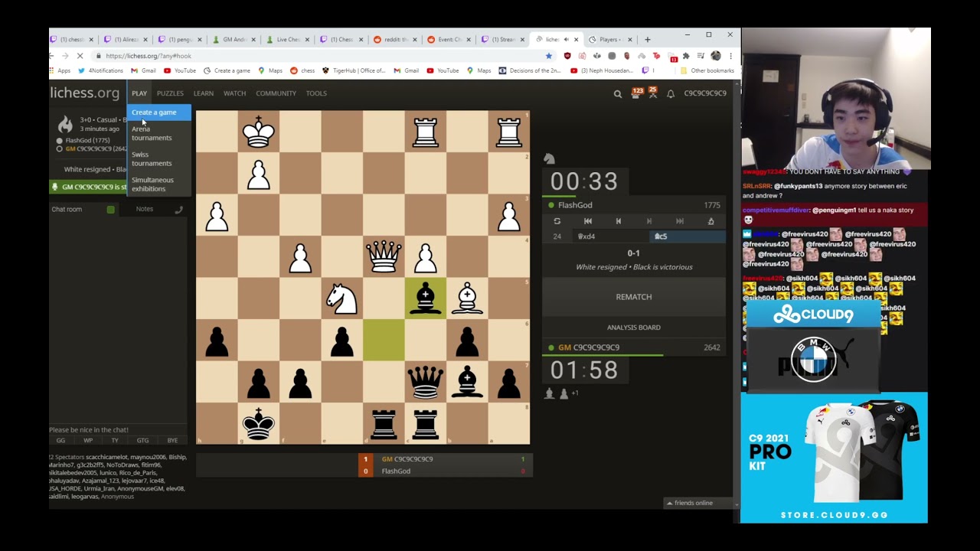Click the white knight piece on board
This screenshot has width=980, height=551.
[x=342, y=298]
